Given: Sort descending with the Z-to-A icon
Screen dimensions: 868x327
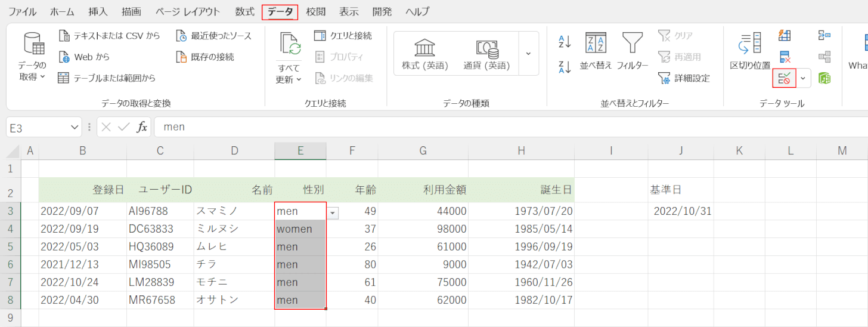Looking at the screenshot, I should pos(565,67).
